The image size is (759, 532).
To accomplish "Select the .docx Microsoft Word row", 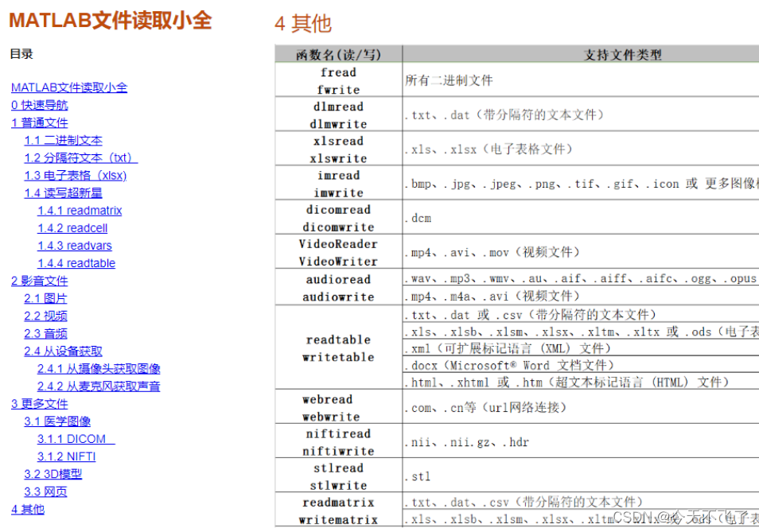I will (x=509, y=365).
